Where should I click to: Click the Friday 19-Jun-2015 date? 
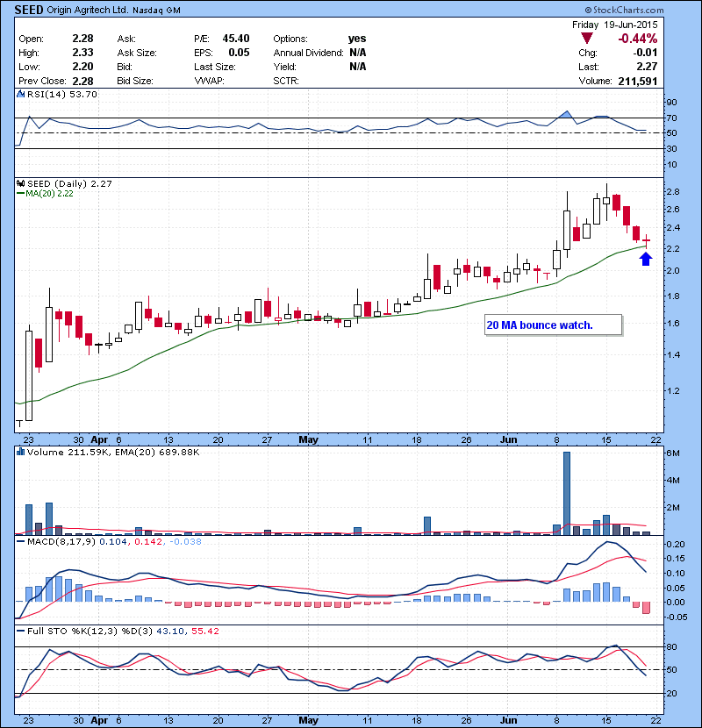pyautogui.click(x=614, y=25)
